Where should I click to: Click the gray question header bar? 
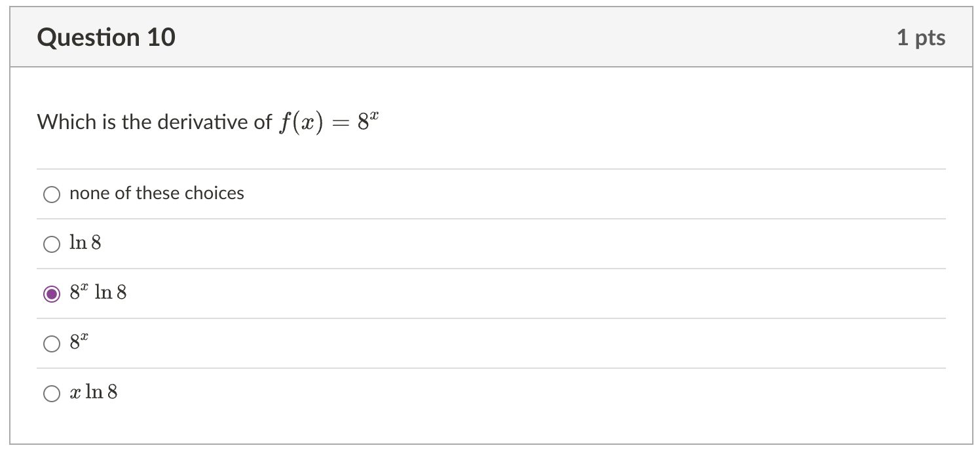[x=490, y=37]
